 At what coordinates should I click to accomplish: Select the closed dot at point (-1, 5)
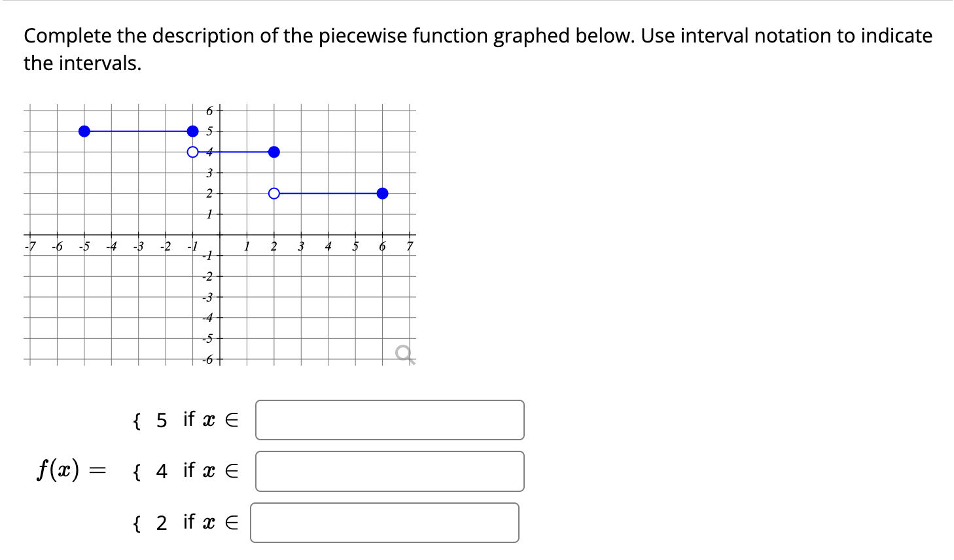click(x=192, y=131)
